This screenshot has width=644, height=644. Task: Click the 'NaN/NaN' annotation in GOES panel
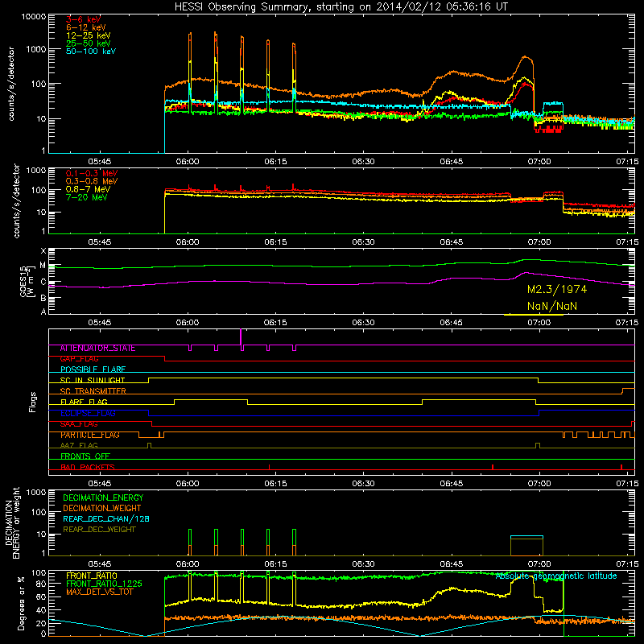tap(552, 306)
